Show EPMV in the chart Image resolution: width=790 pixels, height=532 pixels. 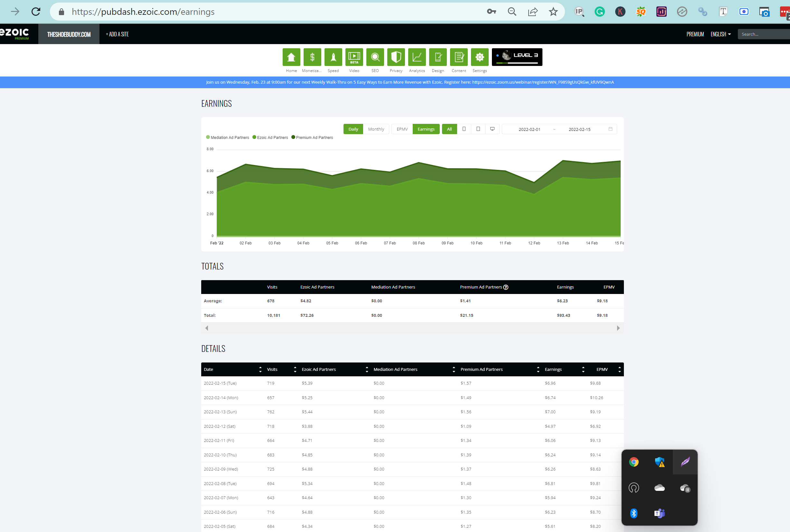[402, 129]
